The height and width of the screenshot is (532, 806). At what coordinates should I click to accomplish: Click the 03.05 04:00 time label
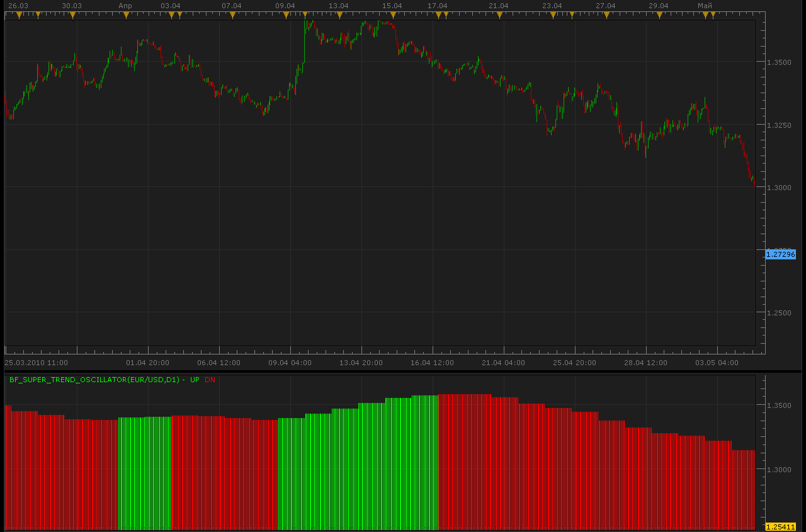click(x=717, y=363)
